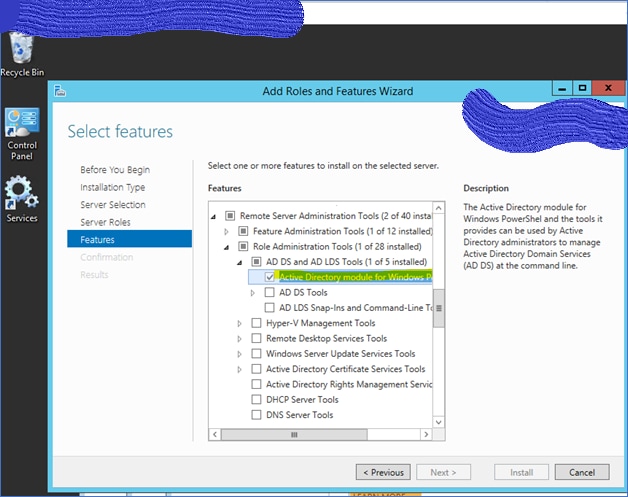The height and width of the screenshot is (497, 628).
Task: Toggle Remote Server Administration Tools checkbox
Action: coord(230,216)
